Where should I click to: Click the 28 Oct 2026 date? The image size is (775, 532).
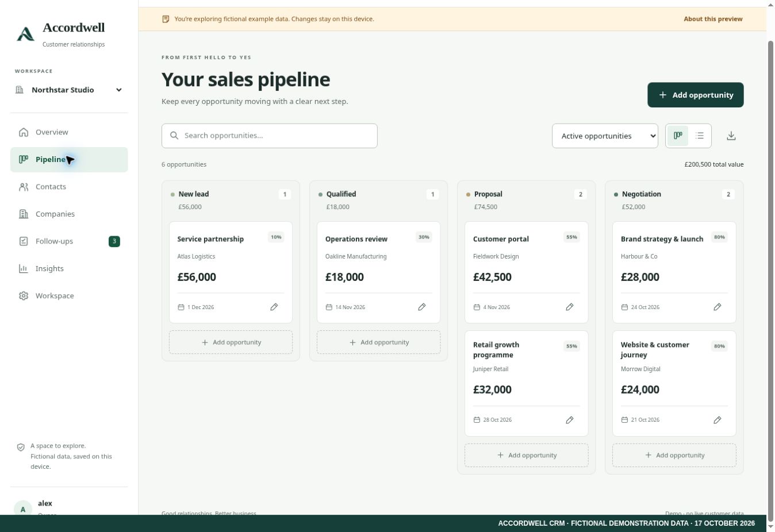497,420
